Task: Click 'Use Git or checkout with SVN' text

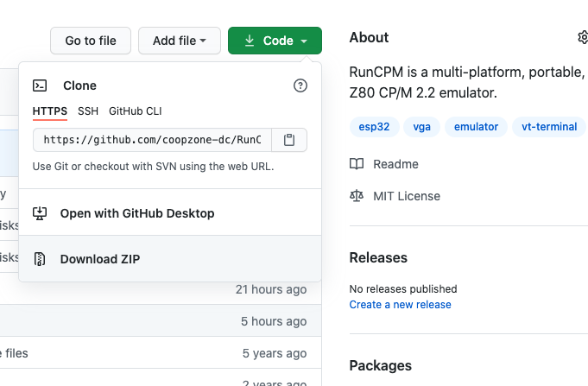Action: click(153, 166)
